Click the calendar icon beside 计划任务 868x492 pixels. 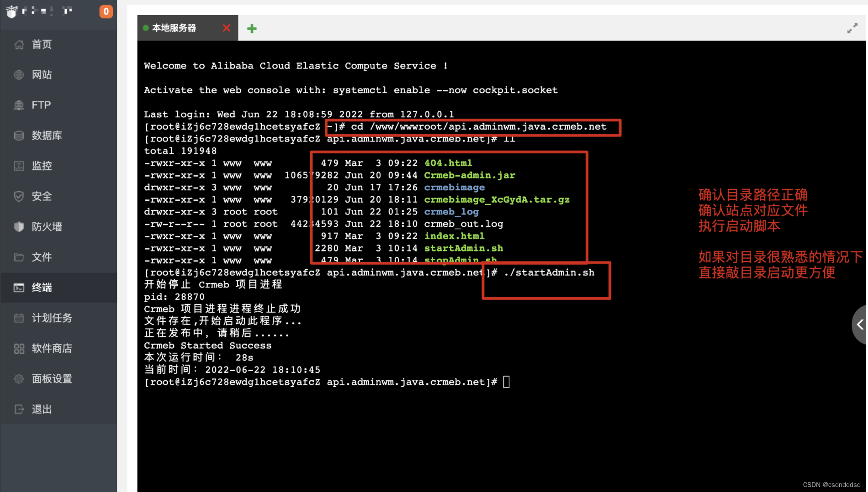click(x=19, y=318)
